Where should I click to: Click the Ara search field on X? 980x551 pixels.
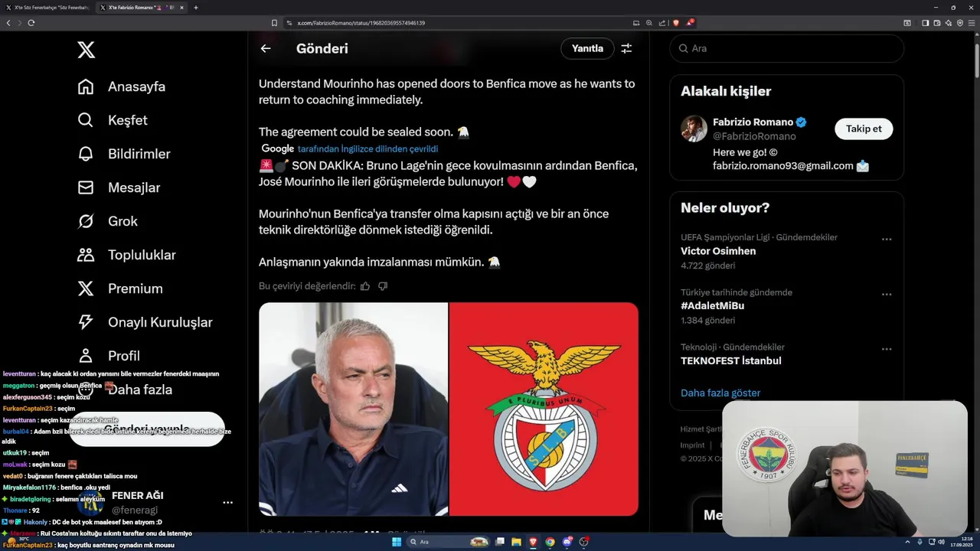pyautogui.click(x=786, y=48)
